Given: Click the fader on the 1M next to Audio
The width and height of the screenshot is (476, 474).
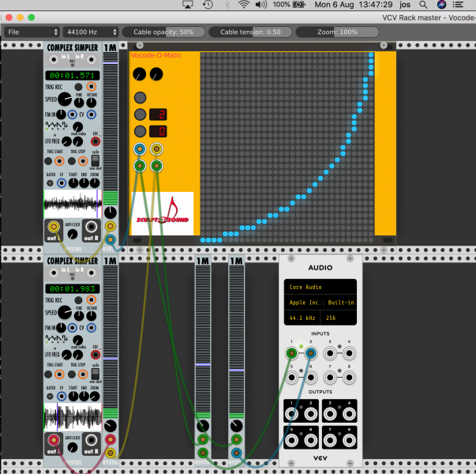Looking at the screenshot, I should point(237,370).
